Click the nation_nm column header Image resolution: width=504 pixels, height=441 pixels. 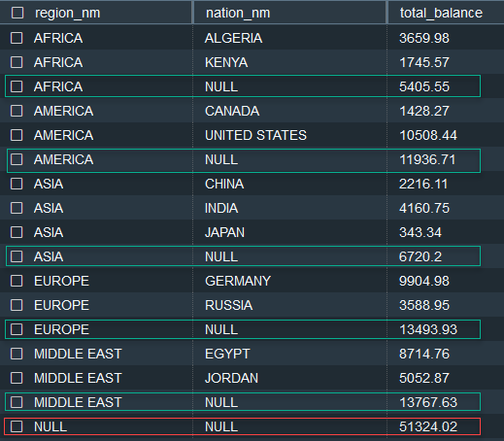[x=238, y=14]
